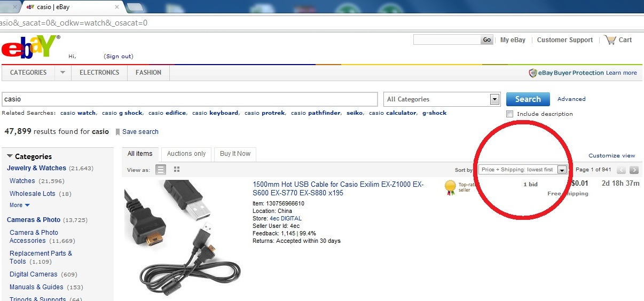Select the Buy It Now tab

(x=235, y=154)
